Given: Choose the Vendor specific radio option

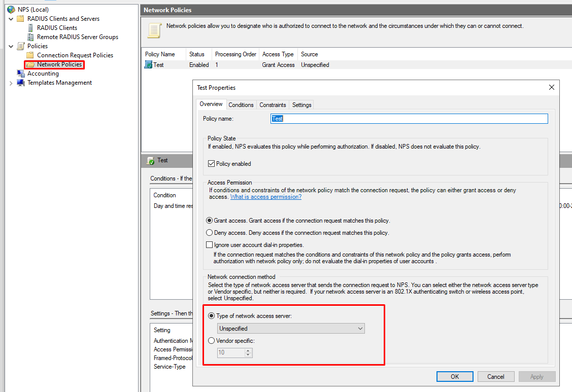Looking at the screenshot, I should click(x=211, y=341).
